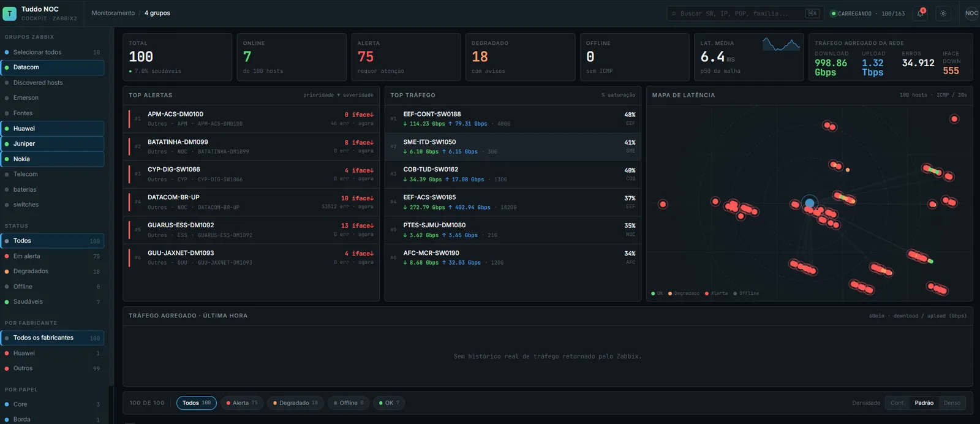Open the Monitoramento breadcrumb
Viewport: 980px width, 424px height.
coord(113,13)
